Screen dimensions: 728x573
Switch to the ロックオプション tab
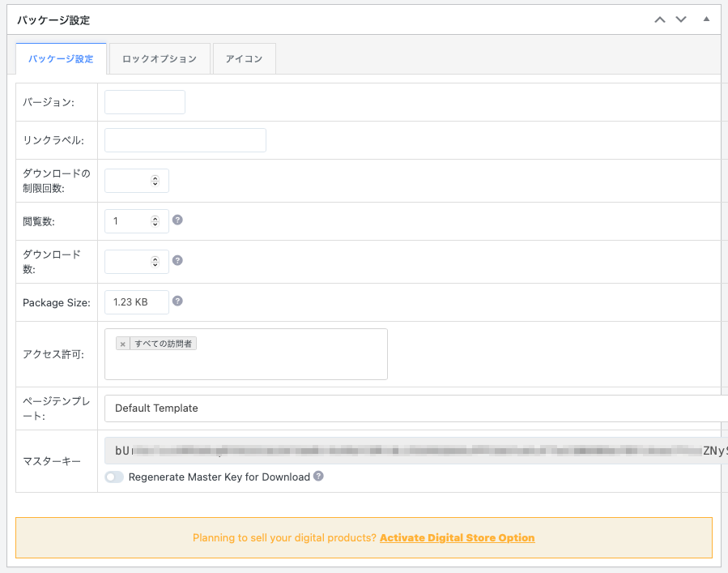coord(160,59)
